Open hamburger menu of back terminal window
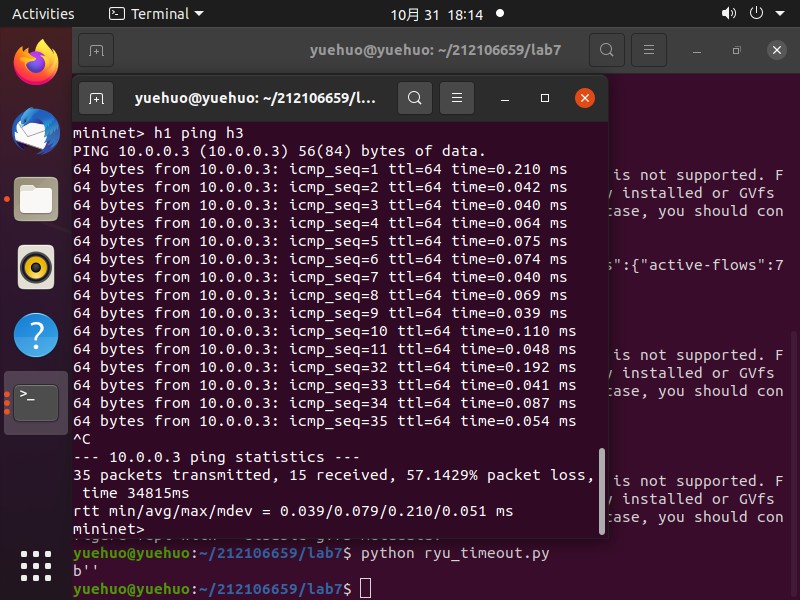800x600 pixels. click(x=649, y=50)
